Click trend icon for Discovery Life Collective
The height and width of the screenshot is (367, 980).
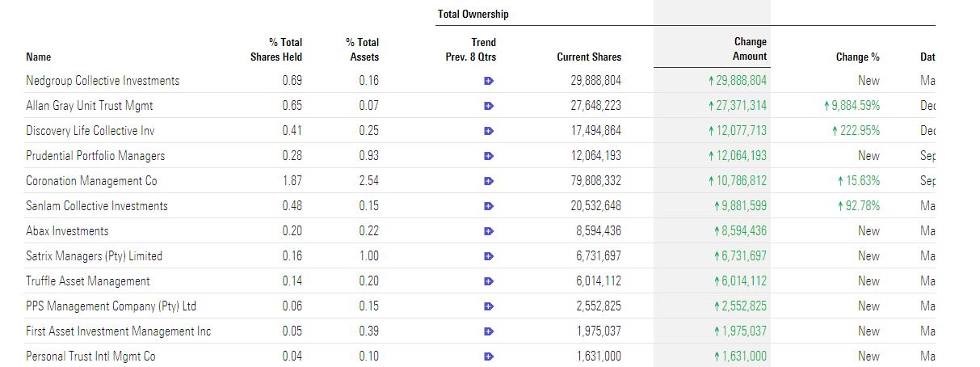[489, 131]
